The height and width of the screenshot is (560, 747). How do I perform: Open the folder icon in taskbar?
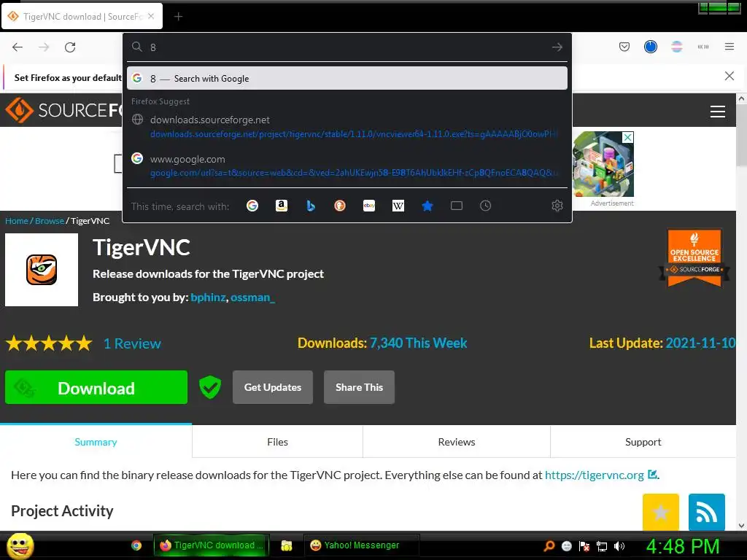pos(286,545)
